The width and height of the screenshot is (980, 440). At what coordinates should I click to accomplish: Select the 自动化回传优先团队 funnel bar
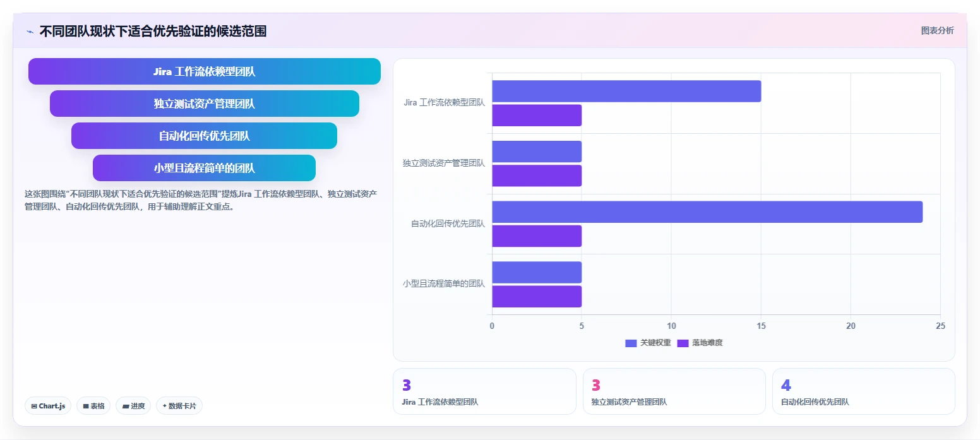coord(205,136)
